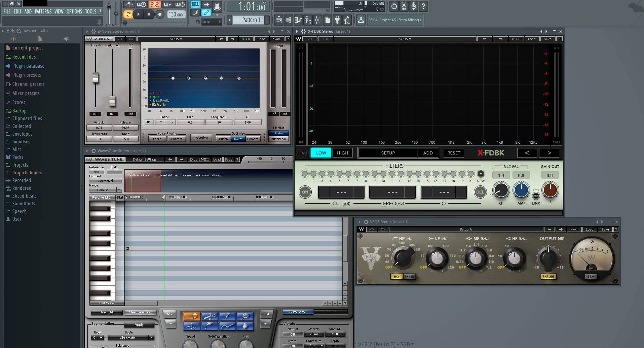Click the Z-Noise Frequency value field
The image size is (644, 348).
pos(219,122)
